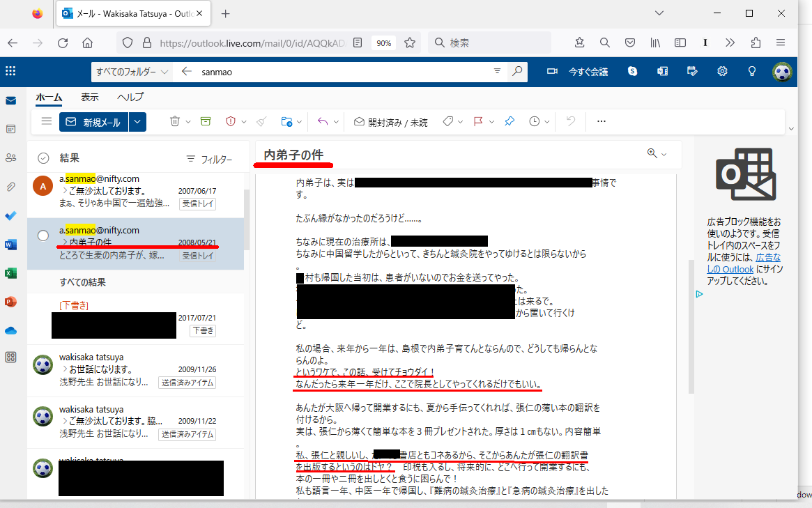The width and height of the screenshot is (812, 508).
Task: Open the People contacts sidebar icon
Action: click(10, 157)
